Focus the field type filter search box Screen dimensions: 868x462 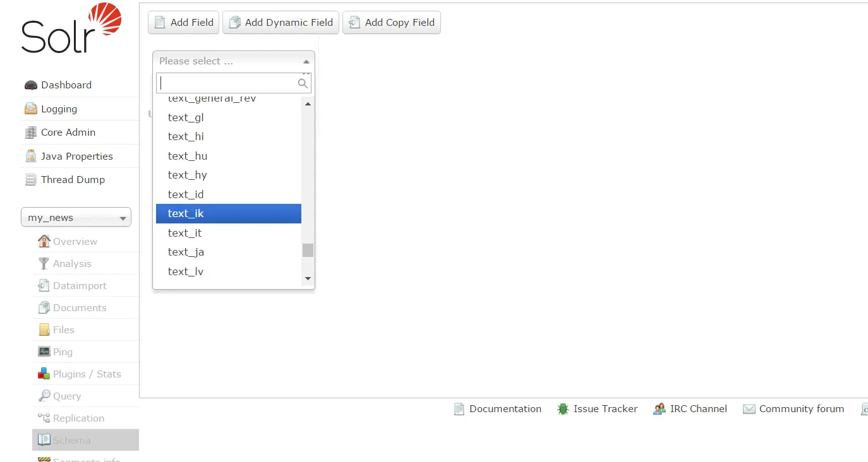234,83
